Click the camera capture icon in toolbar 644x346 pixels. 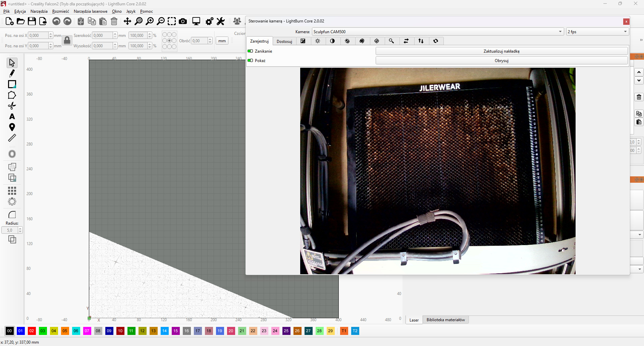click(x=183, y=21)
